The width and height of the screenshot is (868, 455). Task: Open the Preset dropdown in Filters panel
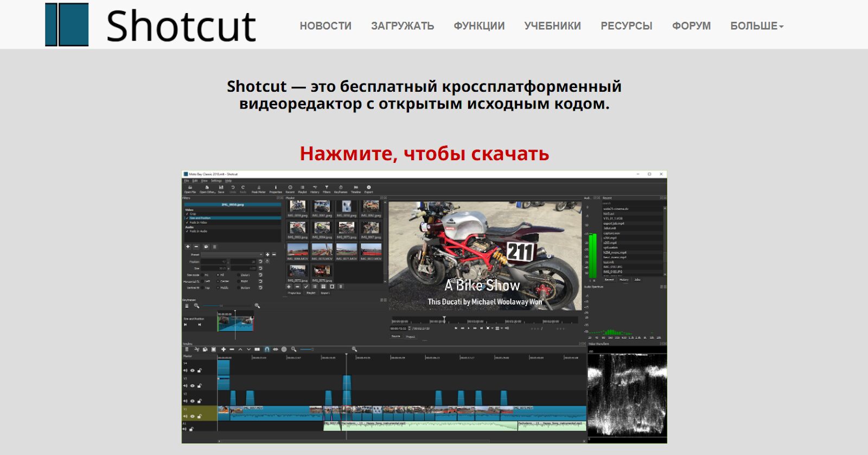click(x=232, y=255)
